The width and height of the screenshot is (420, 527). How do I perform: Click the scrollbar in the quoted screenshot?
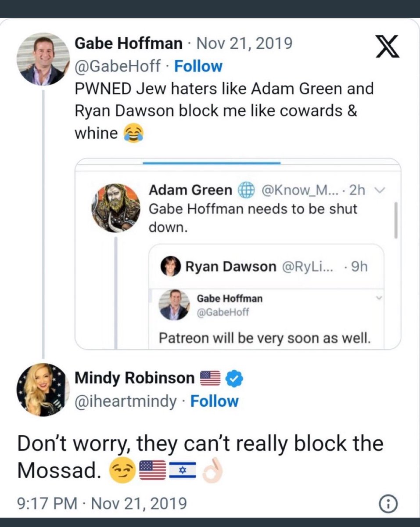pyautogui.click(x=395, y=220)
